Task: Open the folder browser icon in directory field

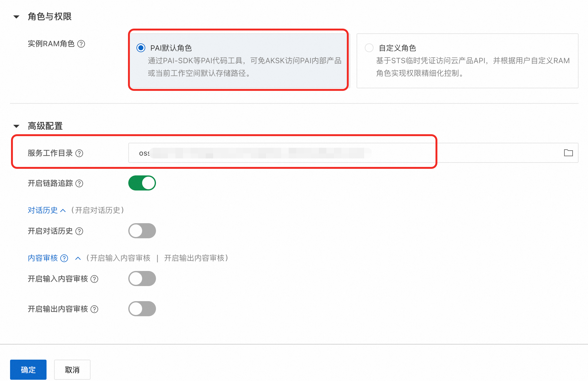Action: point(568,153)
